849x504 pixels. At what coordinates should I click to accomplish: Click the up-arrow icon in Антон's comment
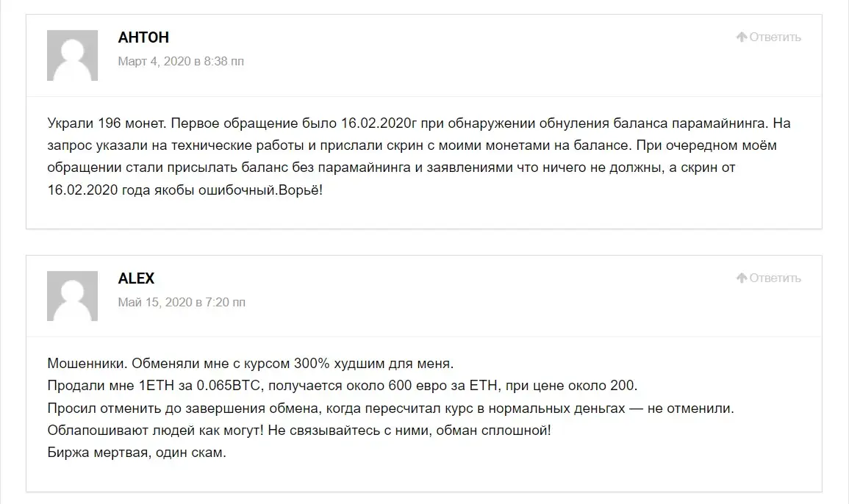tap(742, 37)
